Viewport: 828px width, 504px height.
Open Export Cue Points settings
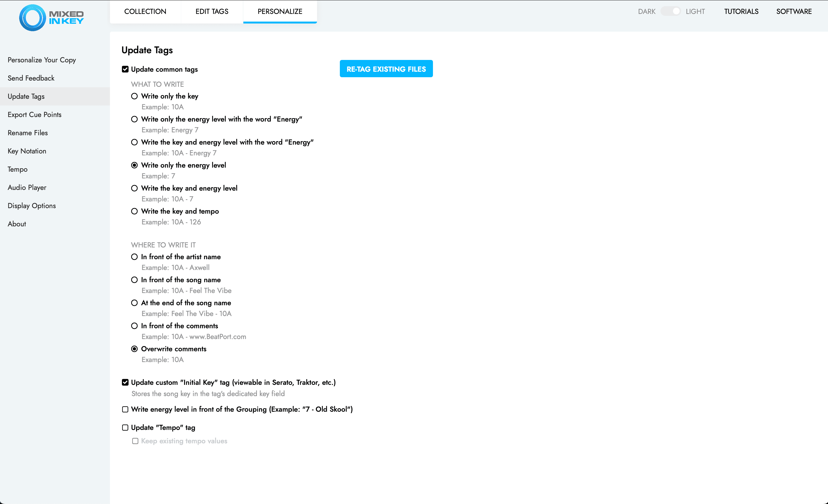(x=55, y=115)
